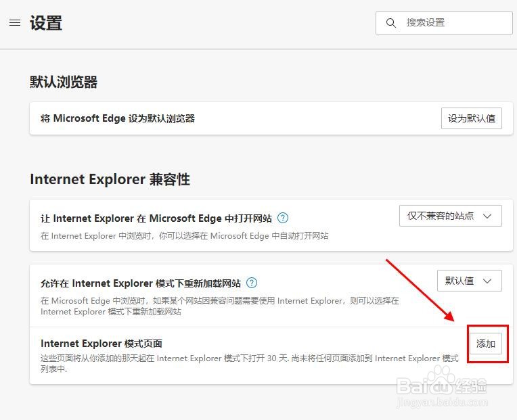Click 将 Microsoft Edge 设为默认浏览器 text
The width and height of the screenshot is (517, 420).
(118, 118)
